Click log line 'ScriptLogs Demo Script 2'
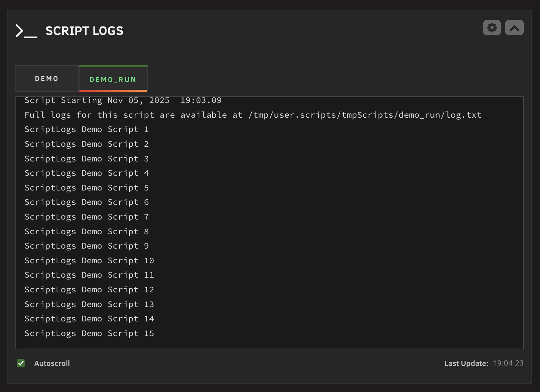 [86, 144]
